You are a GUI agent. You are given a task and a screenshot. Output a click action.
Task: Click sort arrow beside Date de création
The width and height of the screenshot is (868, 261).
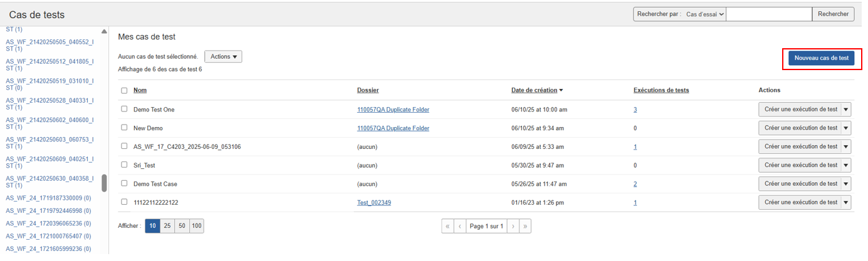click(561, 90)
